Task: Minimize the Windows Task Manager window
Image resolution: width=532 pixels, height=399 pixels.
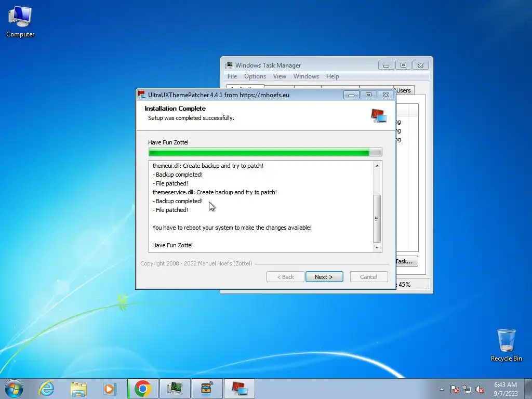Action: click(x=386, y=65)
